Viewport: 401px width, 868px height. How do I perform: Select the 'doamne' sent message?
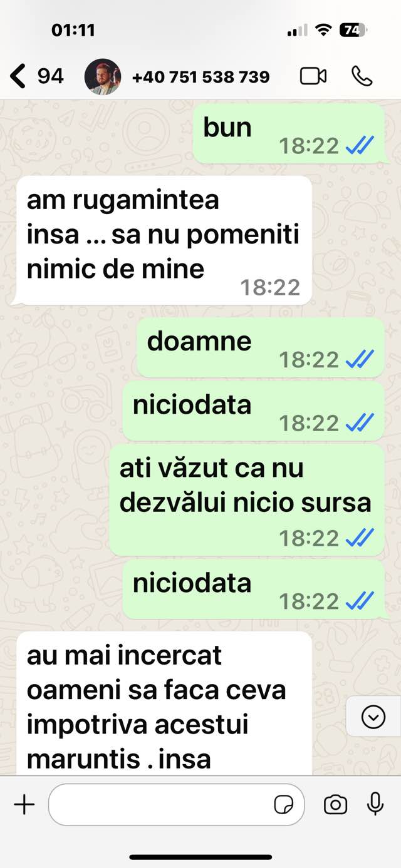pyautogui.click(x=261, y=347)
